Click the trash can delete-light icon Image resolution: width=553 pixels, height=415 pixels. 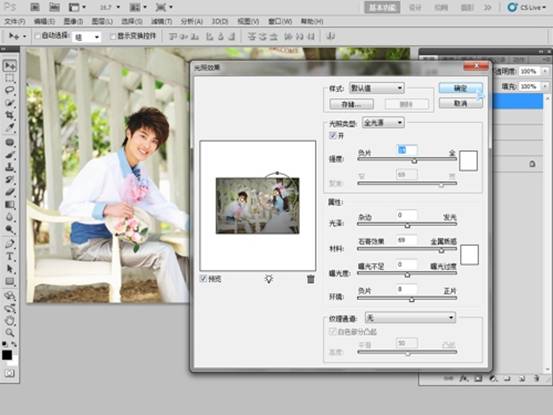click(310, 279)
